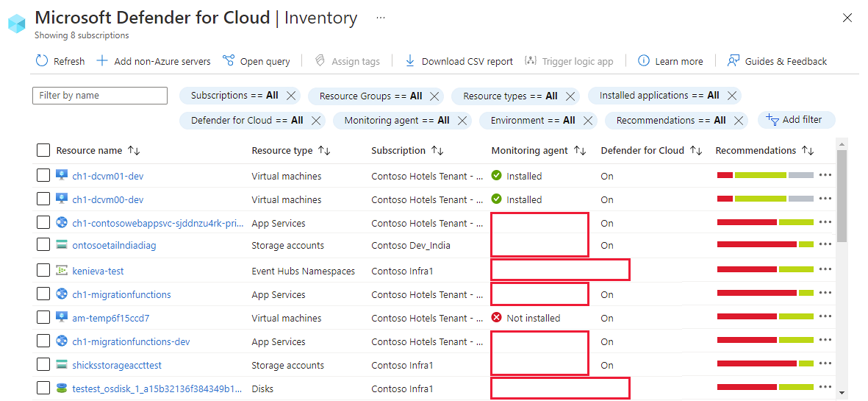Select the kenieva-test row checkbox

pos(43,271)
